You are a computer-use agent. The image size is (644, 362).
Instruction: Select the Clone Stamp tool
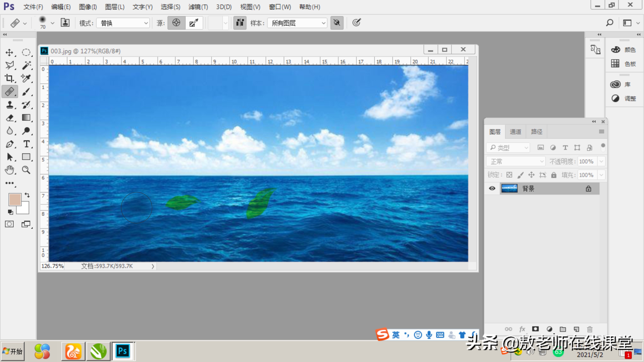10,105
